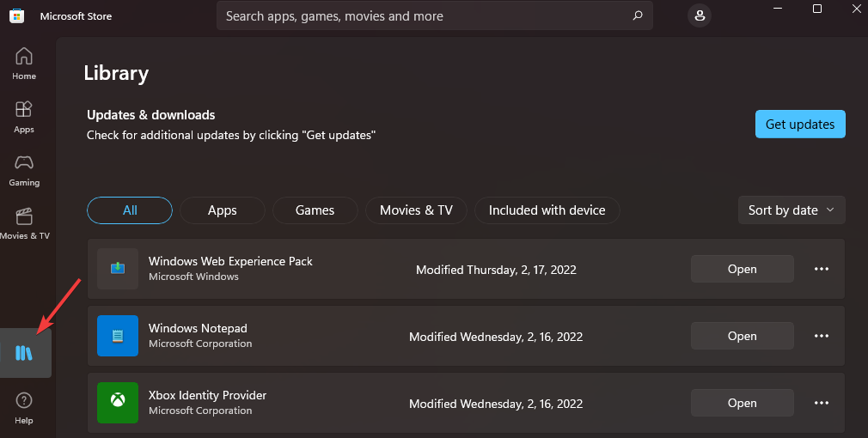The height and width of the screenshot is (438, 868).
Task: Go to Apps in the sidebar
Action: pos(24,117)
